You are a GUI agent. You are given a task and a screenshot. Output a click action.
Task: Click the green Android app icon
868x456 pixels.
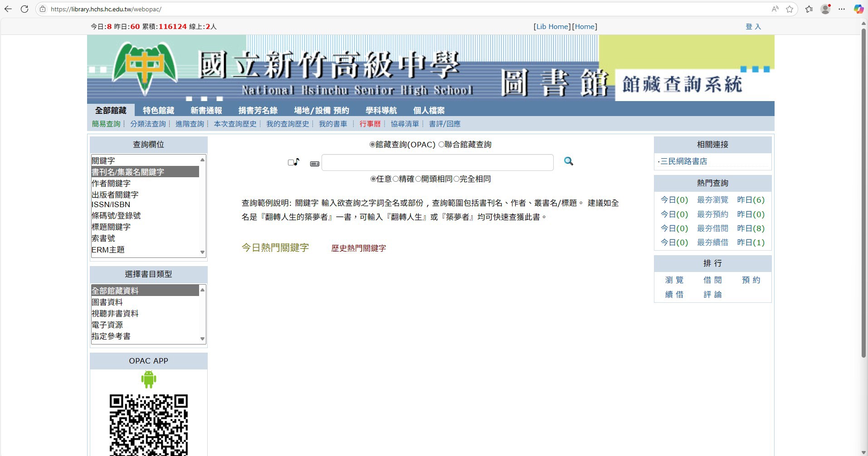148,379
